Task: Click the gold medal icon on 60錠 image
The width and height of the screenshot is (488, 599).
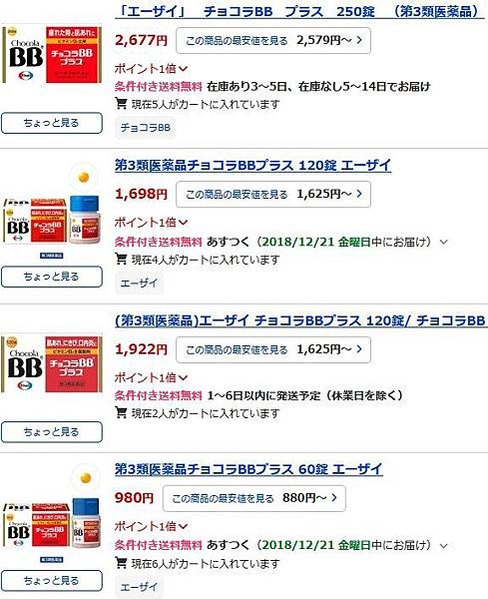Action: click(86, 478)
